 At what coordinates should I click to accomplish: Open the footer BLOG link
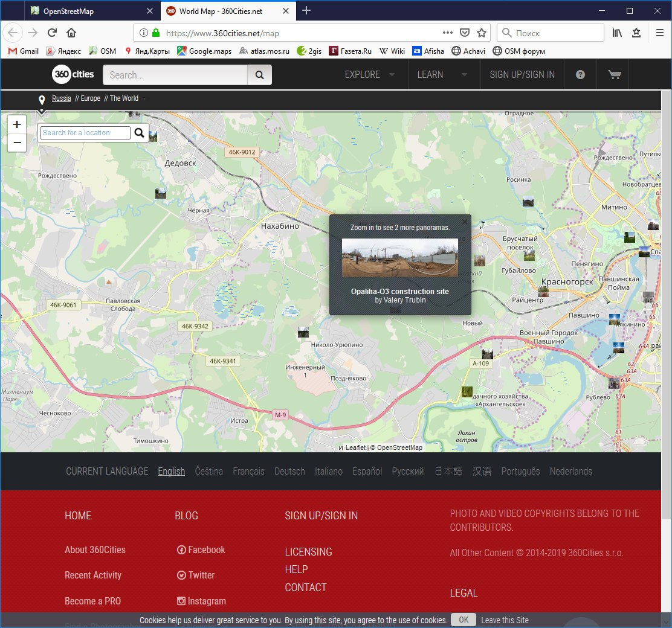click(186, 515)
